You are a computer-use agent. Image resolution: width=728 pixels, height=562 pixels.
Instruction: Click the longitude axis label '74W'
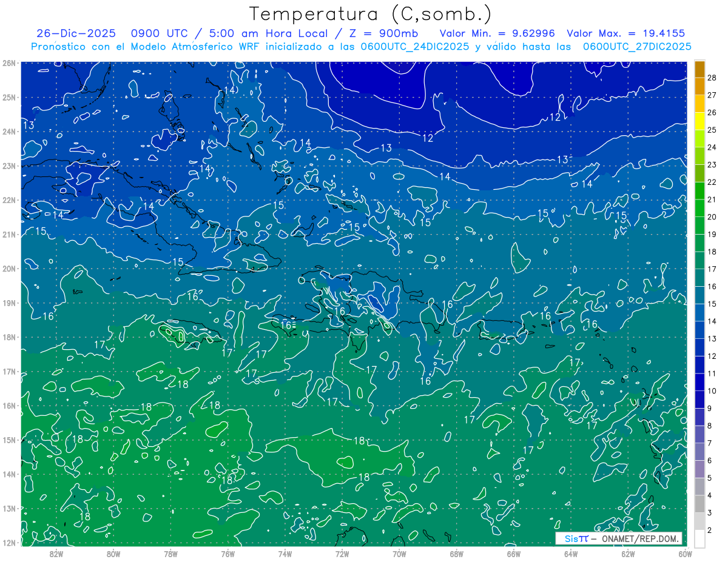pos(285,554)
